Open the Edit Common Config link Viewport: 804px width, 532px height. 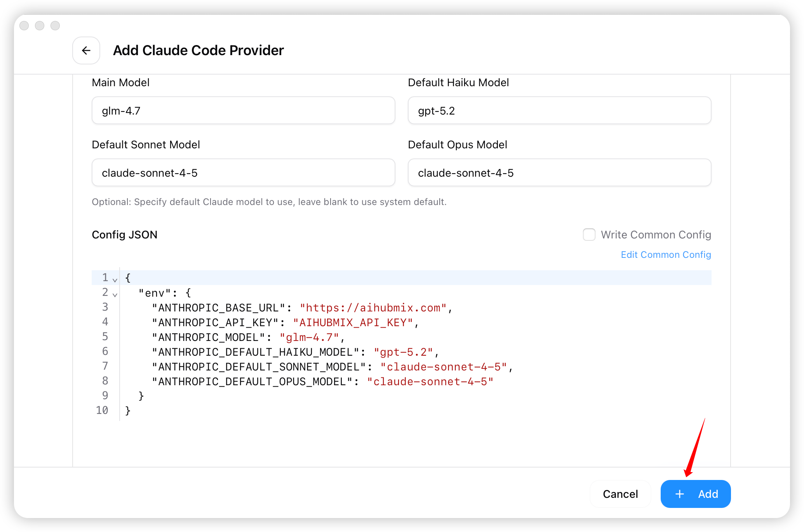point(666,255)
